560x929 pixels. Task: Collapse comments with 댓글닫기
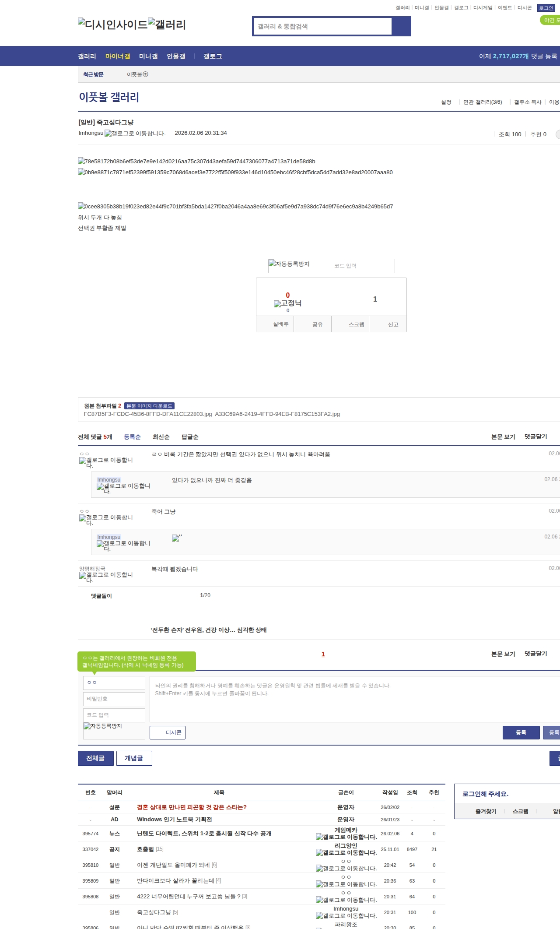[x=536, y=436]
